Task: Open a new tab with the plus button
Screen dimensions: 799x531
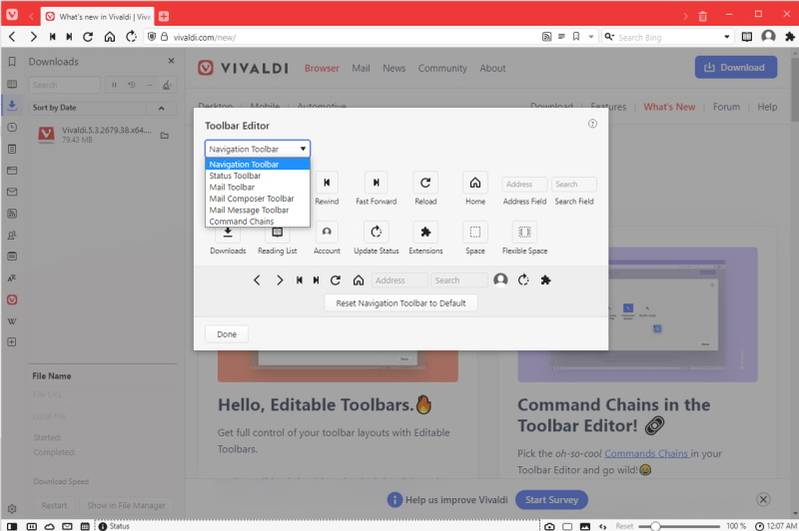Action: pyautogui.click(x=164, y=16)
